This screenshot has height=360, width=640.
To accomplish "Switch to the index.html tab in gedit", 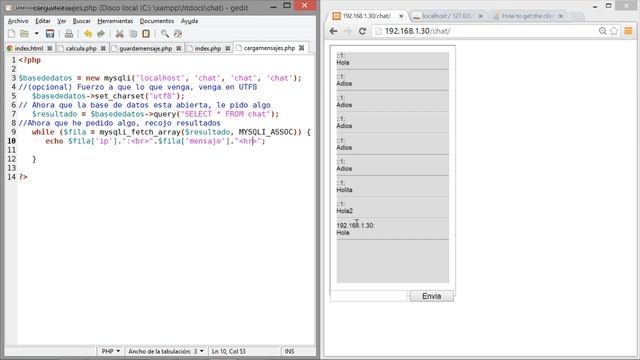I will (29, 48).
